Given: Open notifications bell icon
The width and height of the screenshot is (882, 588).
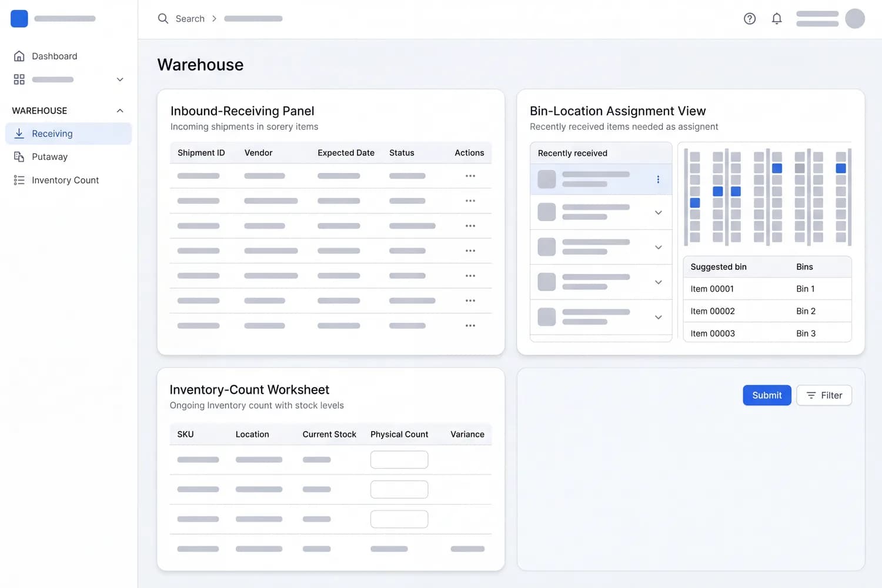Looking at the screenshot, I should (x=777, y=19).
